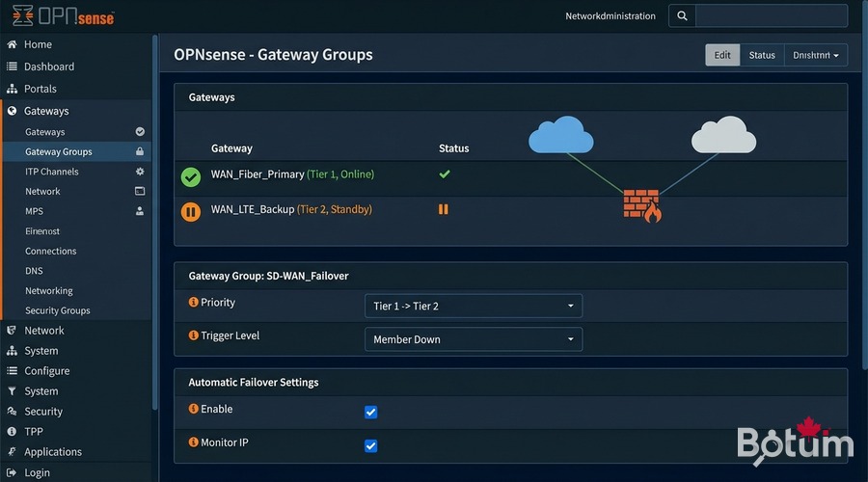The height and width of the screenshot is (482, 868).
Task: Uncheck the Enable failover checkbox
Action: [x=371, y=413]
